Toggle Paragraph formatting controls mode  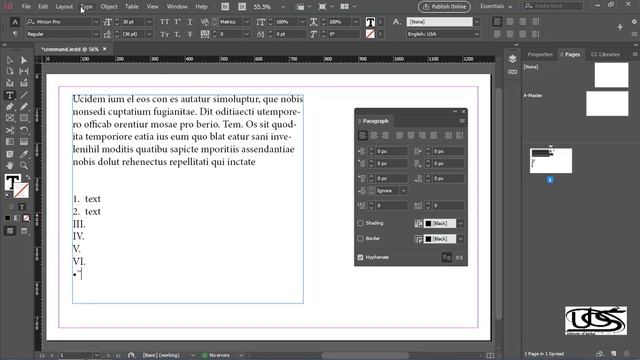click(x=15, y=34)
